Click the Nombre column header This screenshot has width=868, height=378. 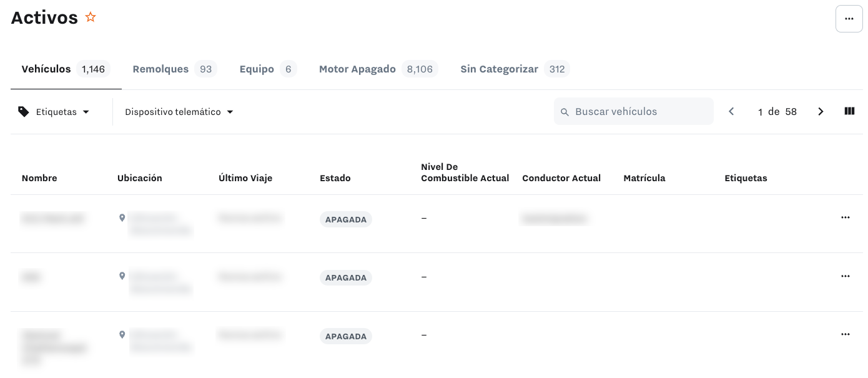pyautogui.click(x=39, y=178)
